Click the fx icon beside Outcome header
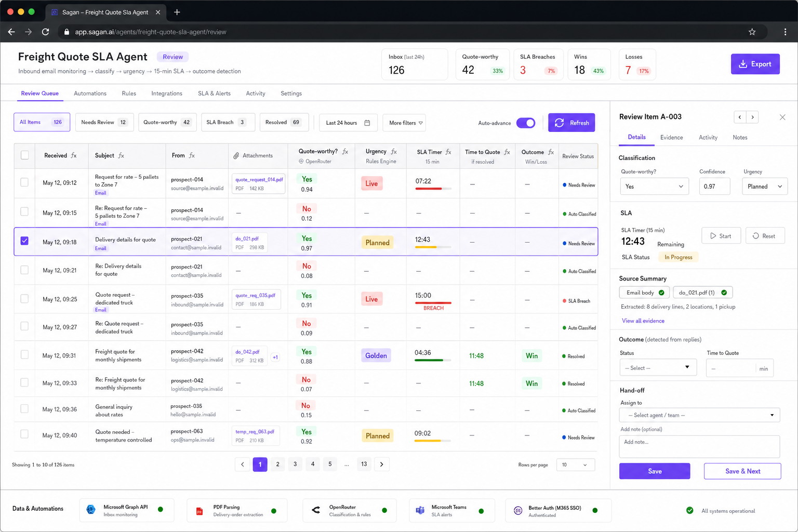The height and width of the screenshot is (532, 798). click(x=551, y=152)
